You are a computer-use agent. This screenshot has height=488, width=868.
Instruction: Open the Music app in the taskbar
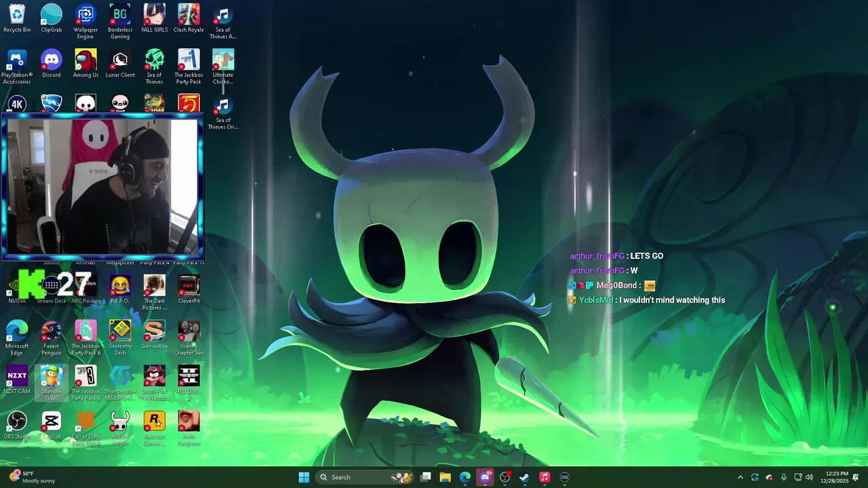click(545, 477)
